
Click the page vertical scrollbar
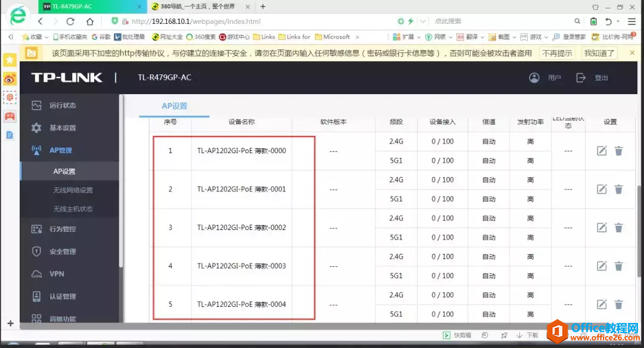[x=640, y=231]
